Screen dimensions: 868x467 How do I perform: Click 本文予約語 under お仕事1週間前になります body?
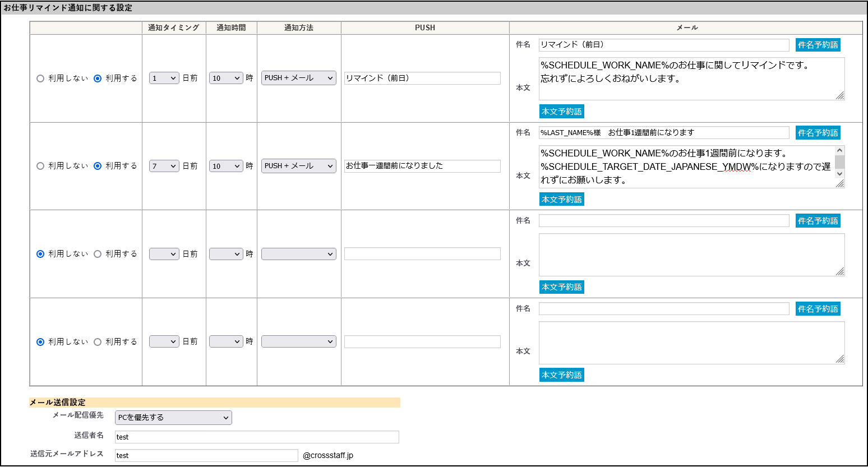point(561,200)
